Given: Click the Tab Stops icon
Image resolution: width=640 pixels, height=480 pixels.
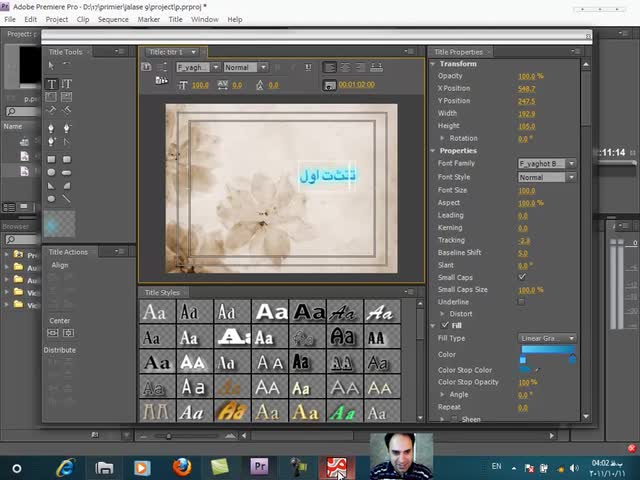Looking at the screenshot, I should pyautogui.click(x=376, y=67).
